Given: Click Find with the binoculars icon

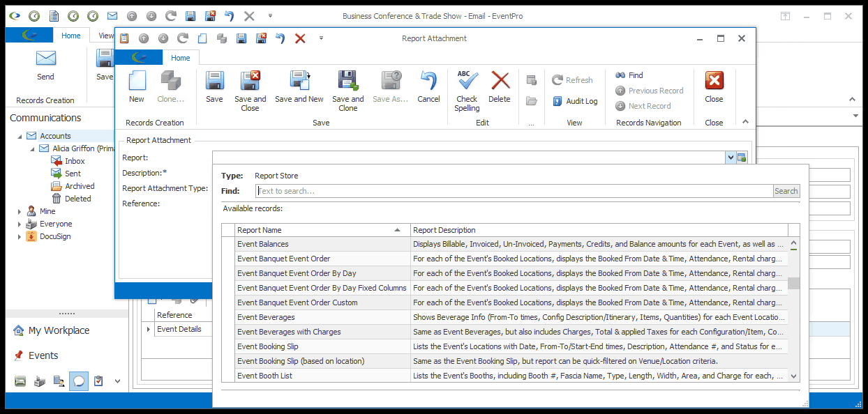Looking at the screenshot, I should pyautogui.click(x=629, y=75).
